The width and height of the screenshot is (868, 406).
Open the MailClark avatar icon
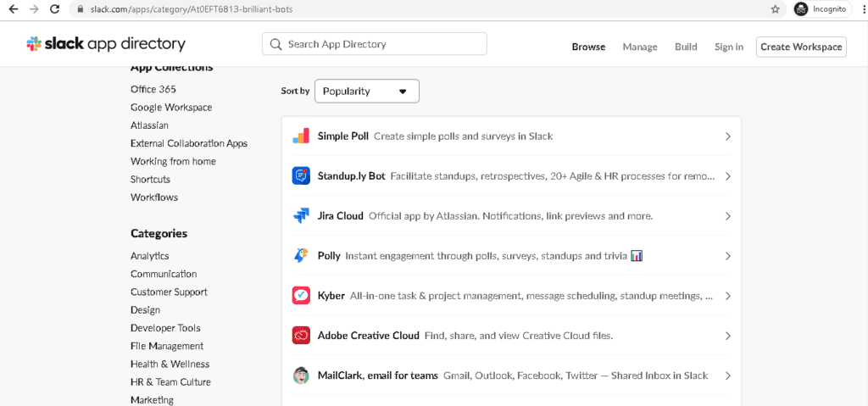pos(301,375)
